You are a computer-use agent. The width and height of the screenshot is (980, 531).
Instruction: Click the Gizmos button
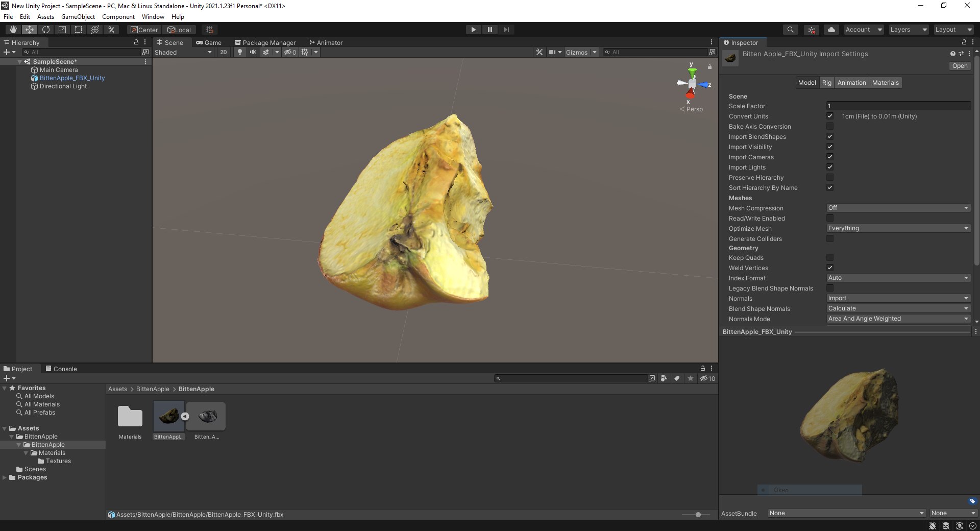coord(577,52)
